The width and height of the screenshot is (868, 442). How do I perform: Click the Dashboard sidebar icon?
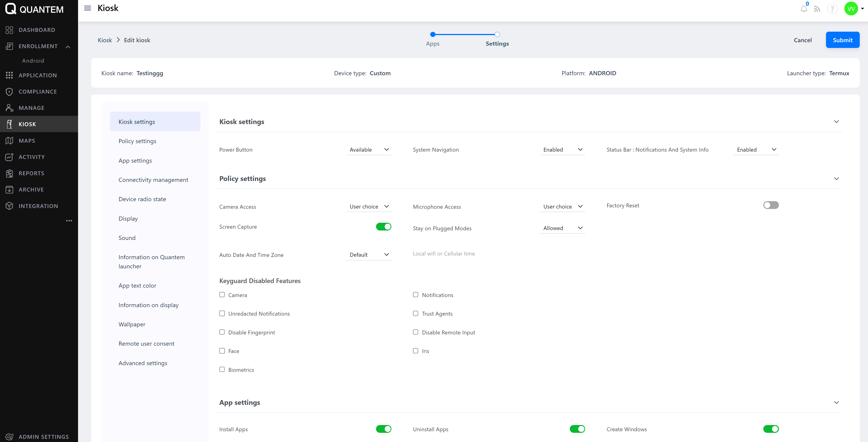(x=9, y=30)
